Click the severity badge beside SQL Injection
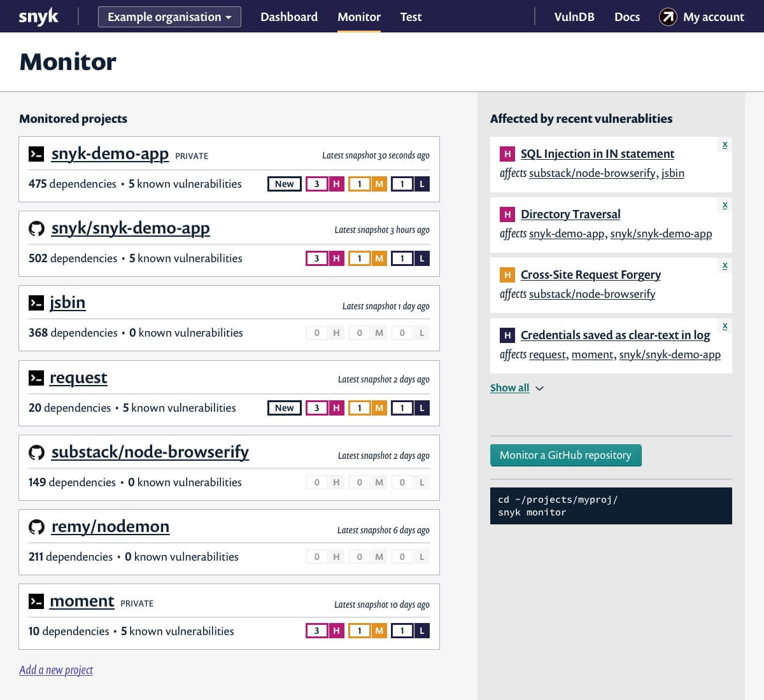764x700 pixels. coord(507,153)
